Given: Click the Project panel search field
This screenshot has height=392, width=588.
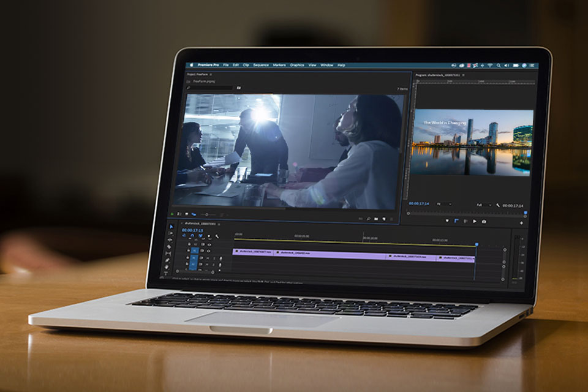Looking at the screenshot, I should pyautogui.click(x=210, y=88).
